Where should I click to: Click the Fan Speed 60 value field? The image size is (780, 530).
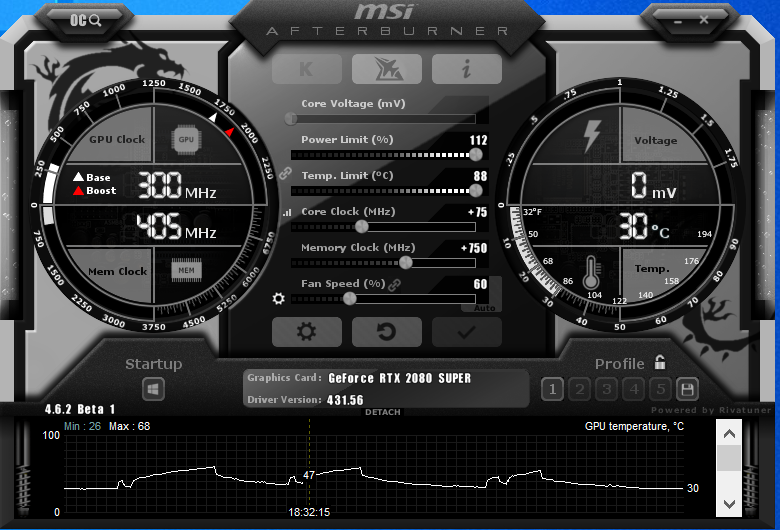click(480, 284)
